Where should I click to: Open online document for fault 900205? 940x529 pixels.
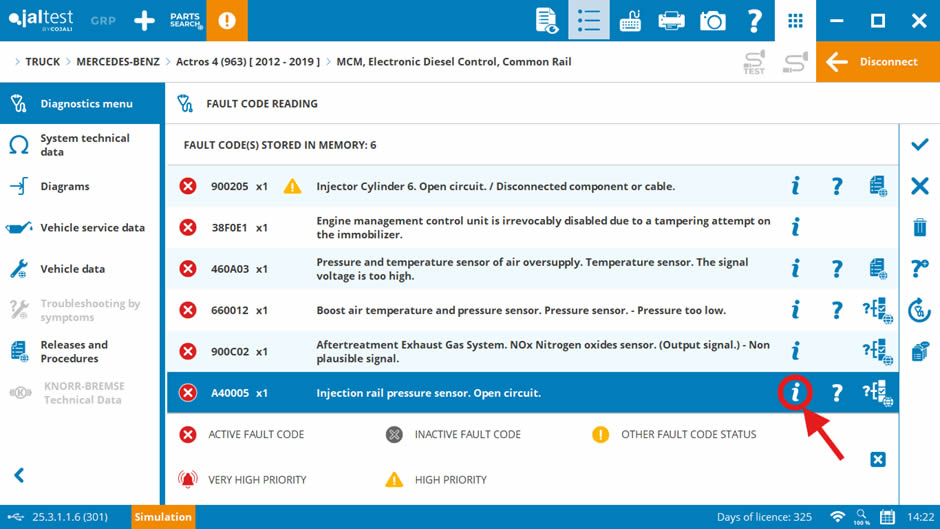[x=878, y=186]
